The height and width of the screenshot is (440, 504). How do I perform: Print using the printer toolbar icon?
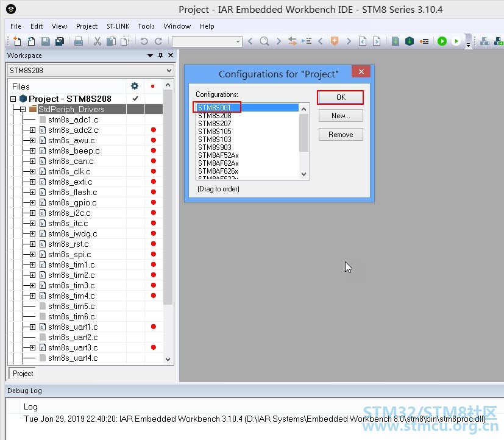coord(79,41)
